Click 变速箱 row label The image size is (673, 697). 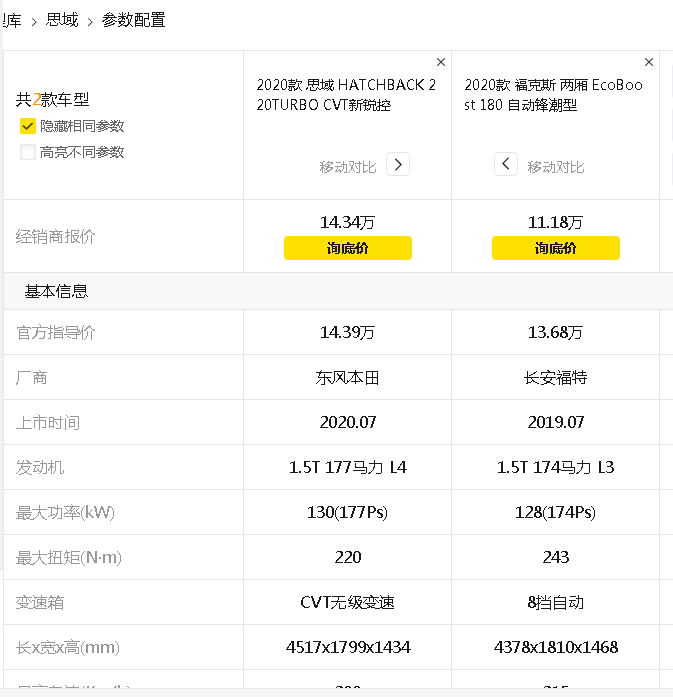tap(40, 603)
